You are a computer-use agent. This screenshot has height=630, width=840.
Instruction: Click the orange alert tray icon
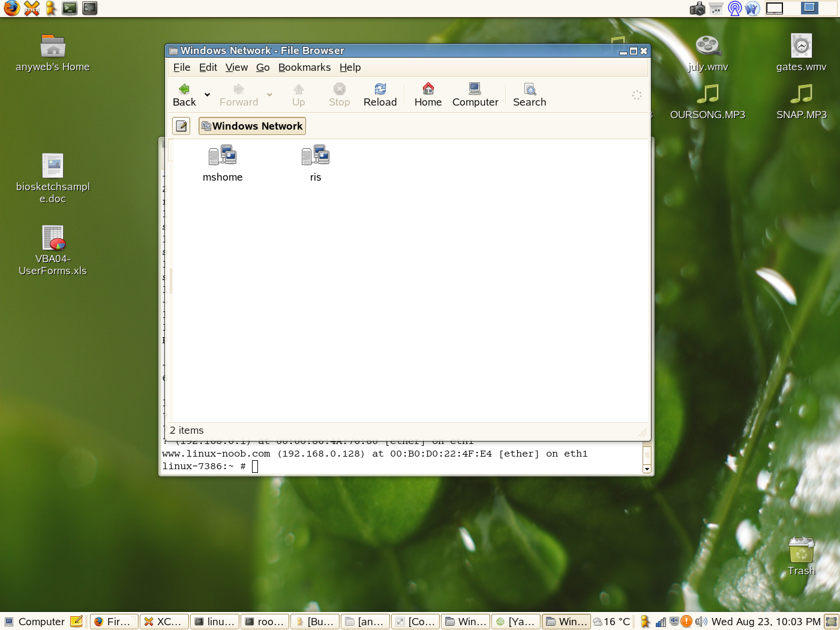686,622
